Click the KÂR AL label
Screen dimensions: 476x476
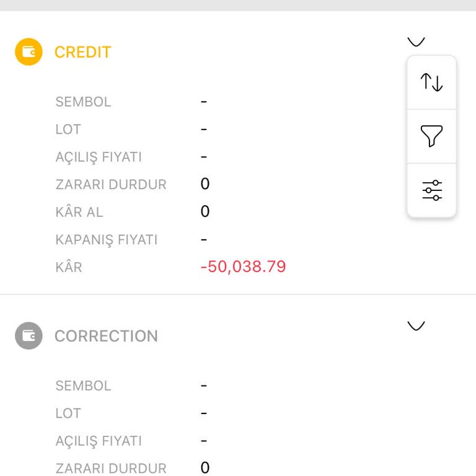(79, 212)
